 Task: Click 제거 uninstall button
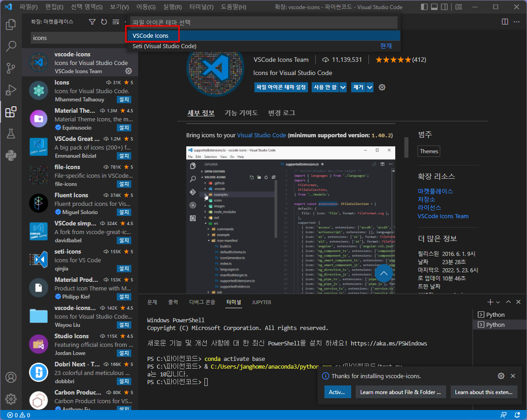point(358,87)
